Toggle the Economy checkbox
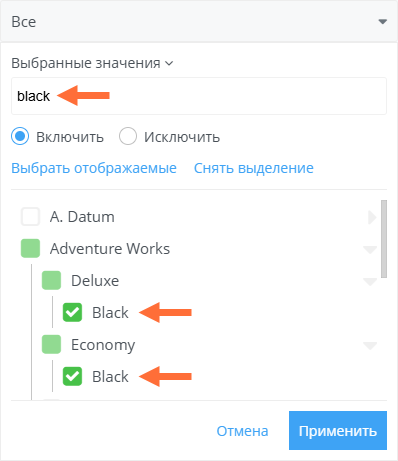Viewport: 398px width, 461px height. [x=51, y=344]
